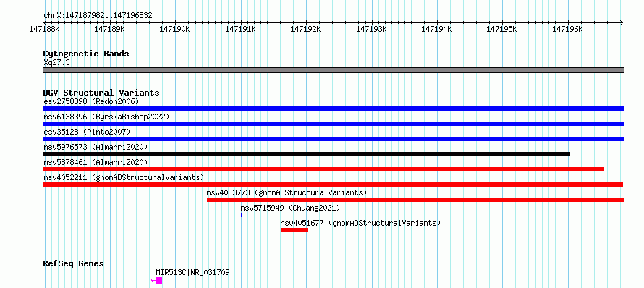Click the 147190k ruler label
Image resolution: width=644 pixels, height=288 pixels.
[x=175, y=29]
